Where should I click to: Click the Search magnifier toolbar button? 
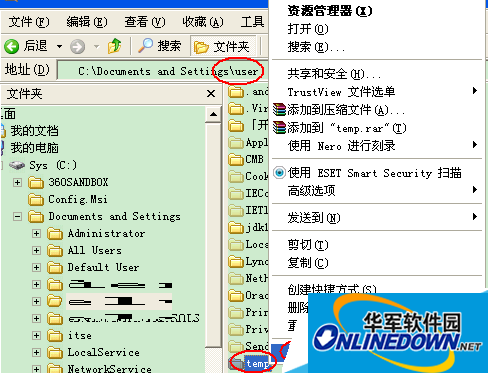(x=160, y=46)
